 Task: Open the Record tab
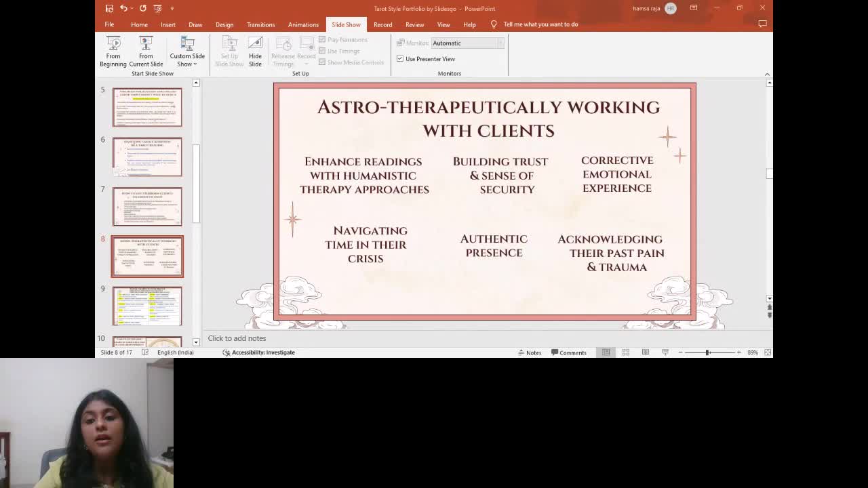pos(382,24)
